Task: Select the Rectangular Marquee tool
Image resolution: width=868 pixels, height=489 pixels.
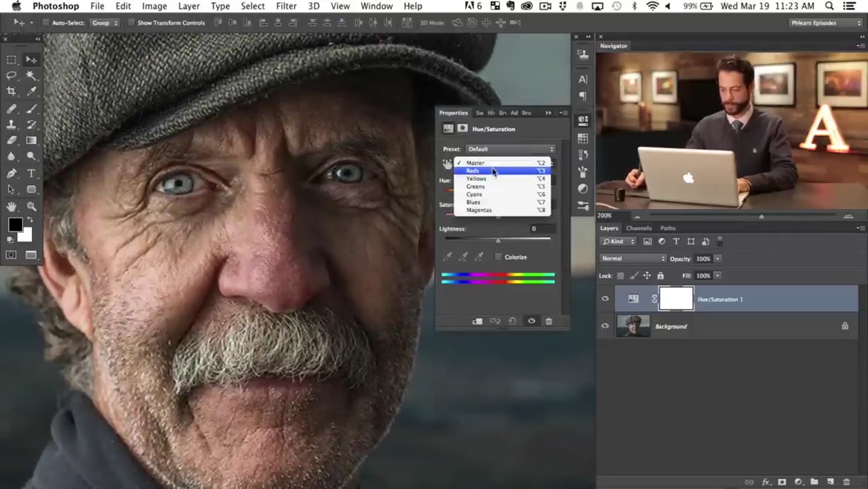Action: (12, 59)
